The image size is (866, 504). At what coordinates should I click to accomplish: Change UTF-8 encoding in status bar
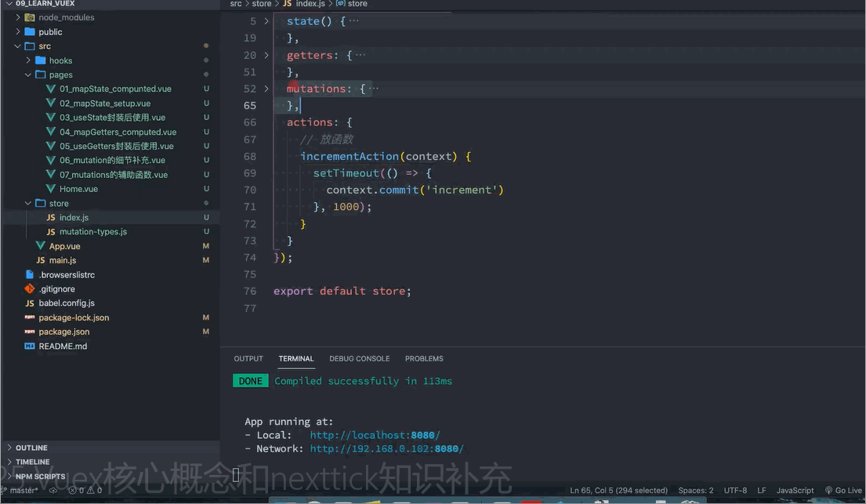735,490
